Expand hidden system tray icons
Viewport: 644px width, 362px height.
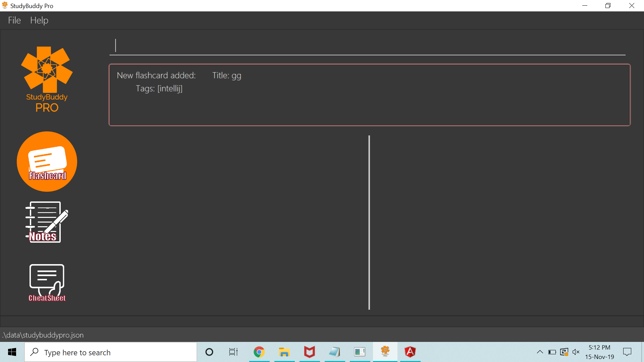click(540, 352)
